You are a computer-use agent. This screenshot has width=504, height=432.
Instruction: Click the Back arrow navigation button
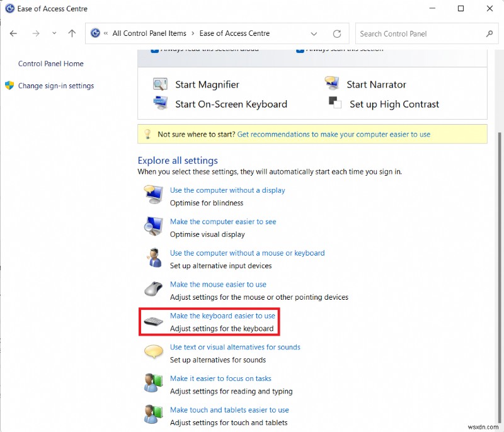click(13, 33)
